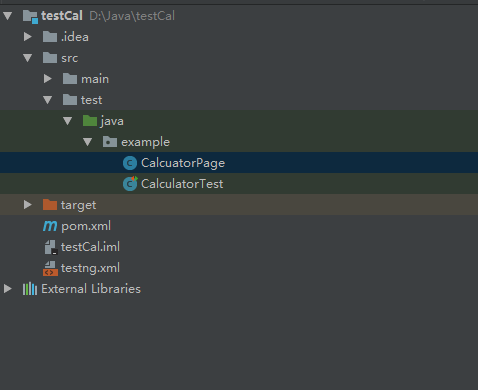The height and width of the screenshot is (390, 478).
Task: Select the External Libraries label
Action: [91, 289]
